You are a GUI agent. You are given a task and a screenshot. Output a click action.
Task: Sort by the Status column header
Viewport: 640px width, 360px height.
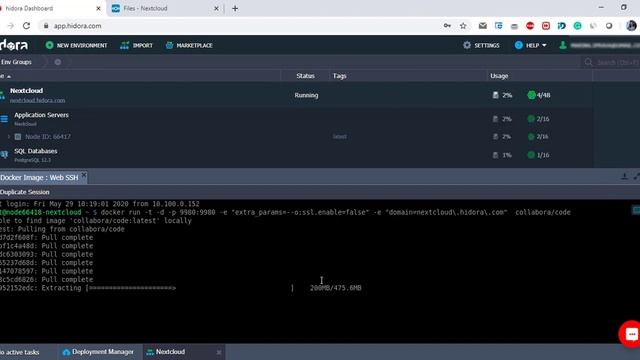pyautogui.click(x=305, y=76)
